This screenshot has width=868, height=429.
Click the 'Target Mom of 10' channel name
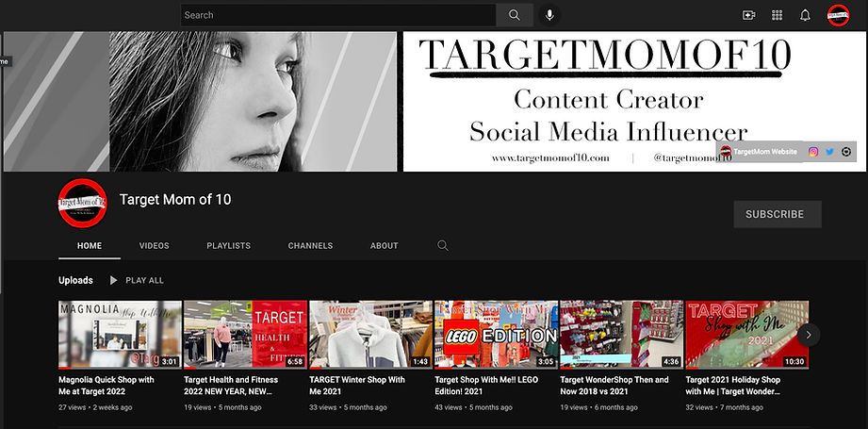pos(175,200)
